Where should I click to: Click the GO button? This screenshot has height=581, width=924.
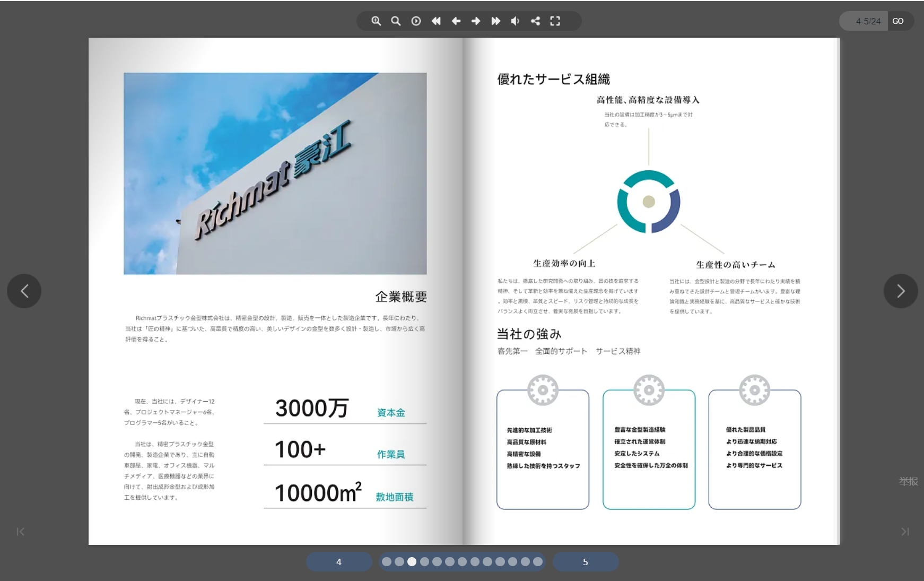click(898, 21)
